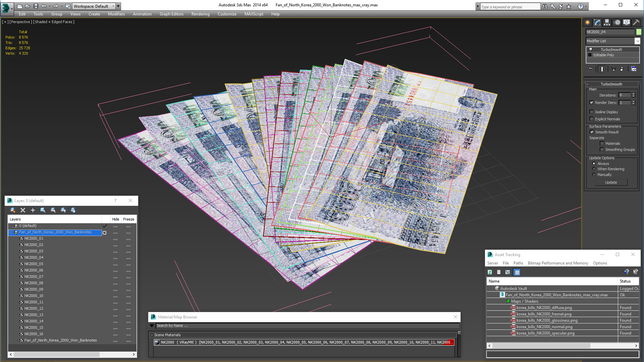Screen dimensions: 644x362
Task: Select the Always update radio button
Action: [x=594, y=164]
